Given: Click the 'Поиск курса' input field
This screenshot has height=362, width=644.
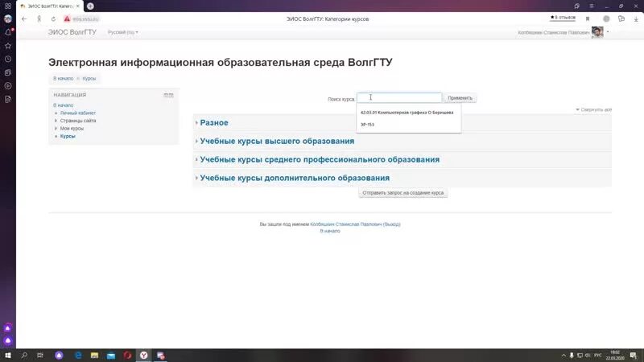Looking at the screenshot, I should pos(399,97).
